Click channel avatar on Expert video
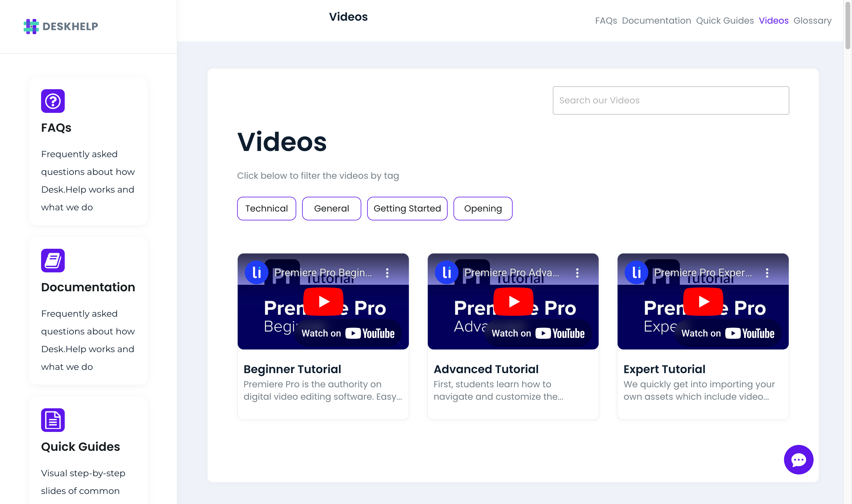 (x=636, y=272)
